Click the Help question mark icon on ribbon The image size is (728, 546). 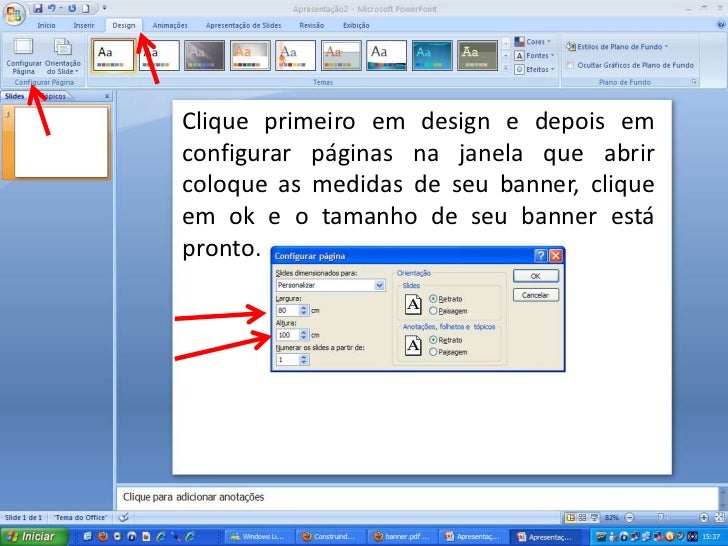pyautogui.click(x=721, y=25)
